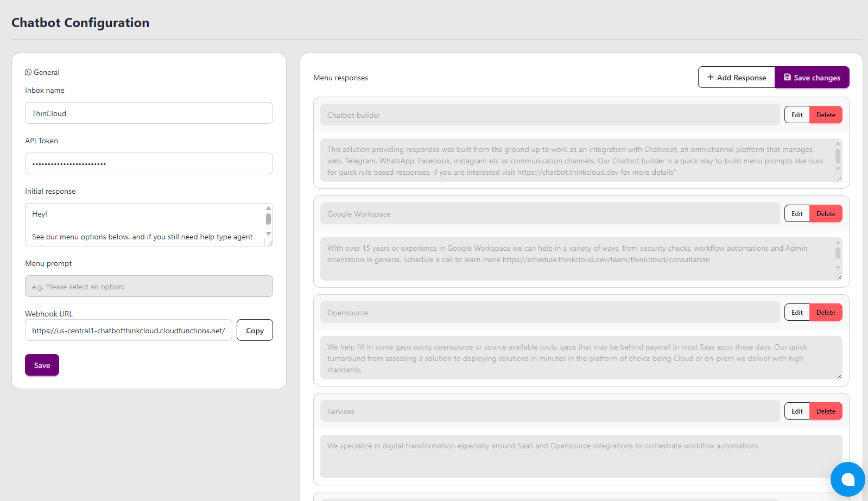Screen dimensions: 868x501
Task: Click the Services title field
Action: [x=550, y=411]
